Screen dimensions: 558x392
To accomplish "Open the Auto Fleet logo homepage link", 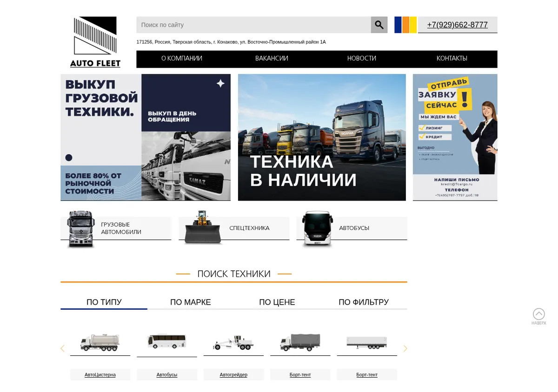I will point(95,42).
